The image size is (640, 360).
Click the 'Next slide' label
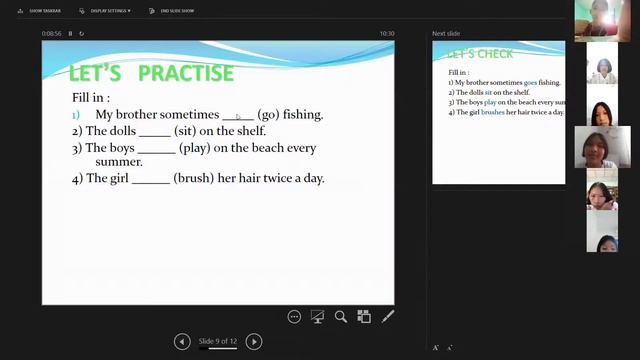click(446, 33)
